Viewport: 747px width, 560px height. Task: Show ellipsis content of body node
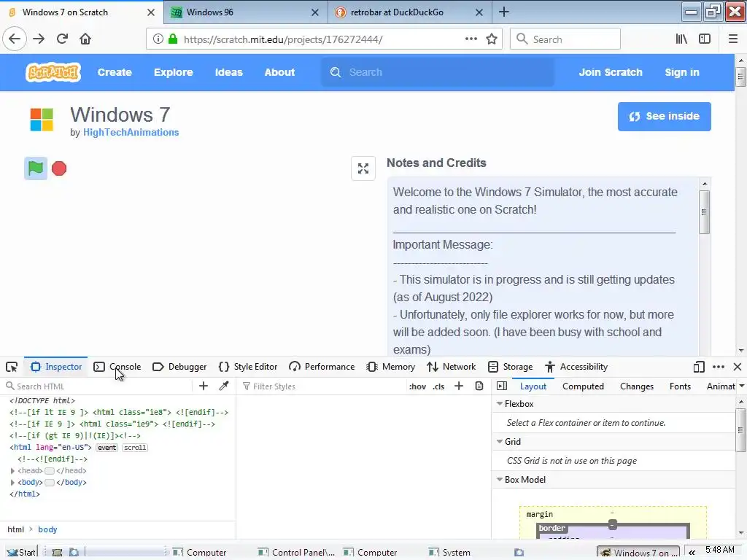click(50, 483)
